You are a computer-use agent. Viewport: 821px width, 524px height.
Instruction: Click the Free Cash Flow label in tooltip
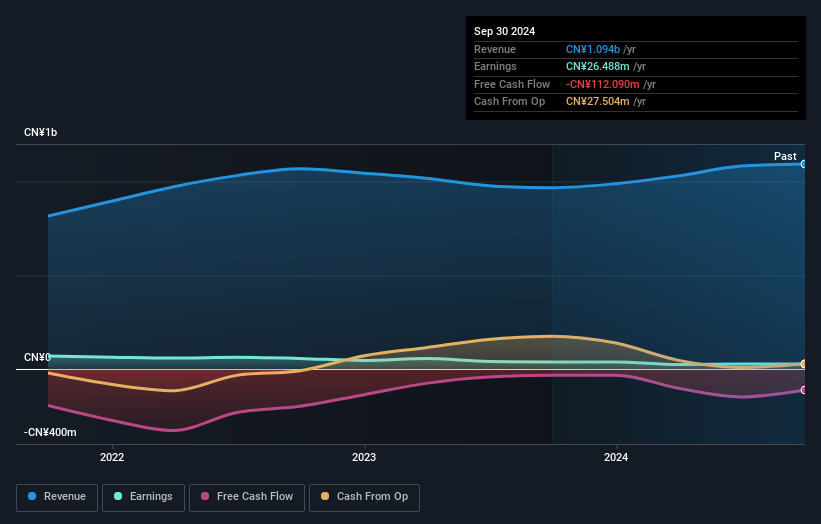[512, 84]
